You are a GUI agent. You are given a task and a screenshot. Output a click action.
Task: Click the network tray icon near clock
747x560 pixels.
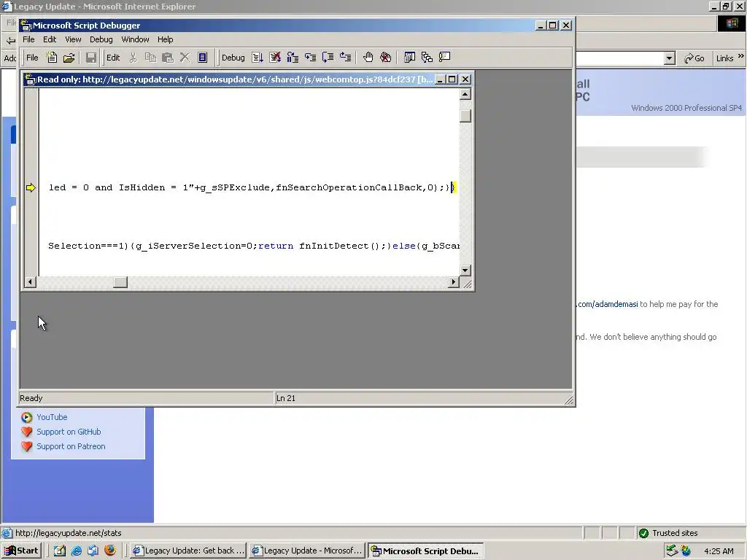[672, 551]
